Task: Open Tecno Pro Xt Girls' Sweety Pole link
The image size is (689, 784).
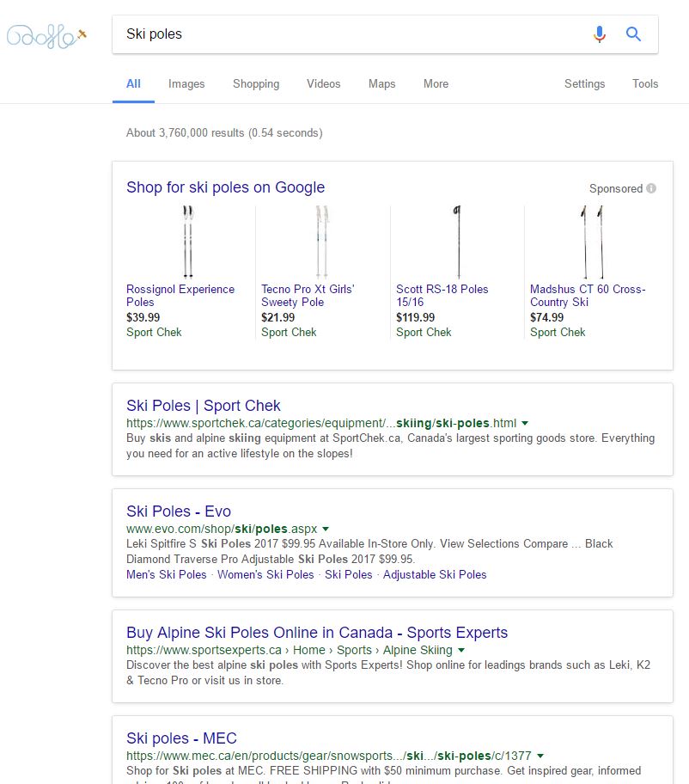Action: point(308,296)
